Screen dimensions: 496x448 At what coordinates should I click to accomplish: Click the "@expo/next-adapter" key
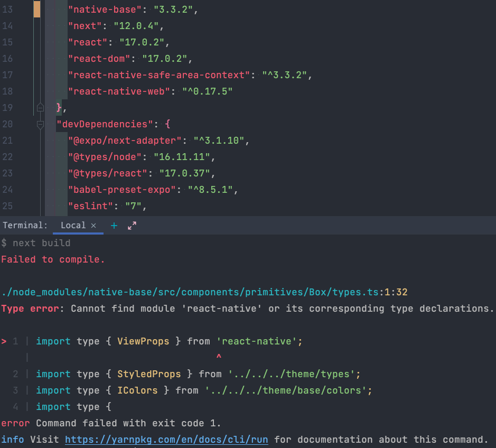(125, 141)
